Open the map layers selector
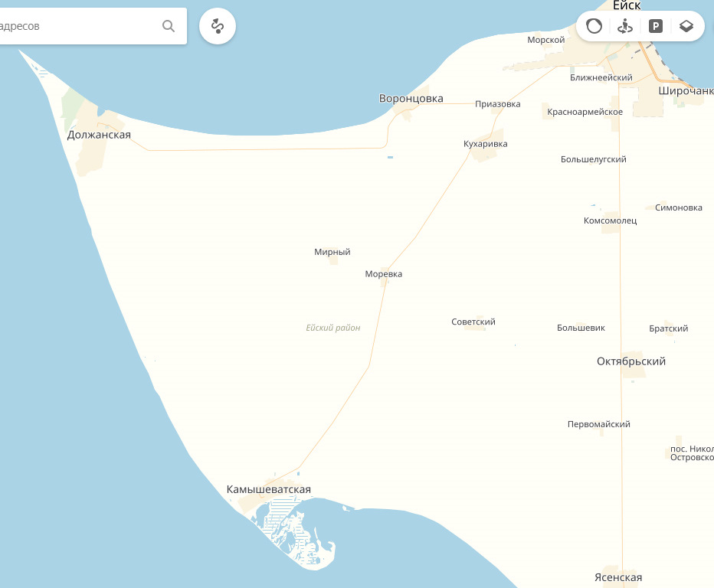Screen dimensions: 714x588 (x=686, y=26)
